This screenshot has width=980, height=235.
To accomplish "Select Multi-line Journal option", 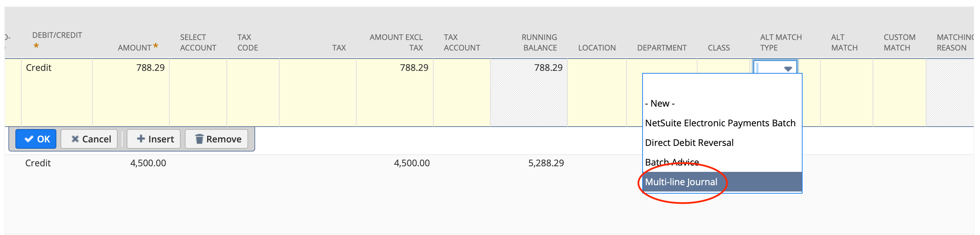I will pyautogui.click(x=722, y=182).
